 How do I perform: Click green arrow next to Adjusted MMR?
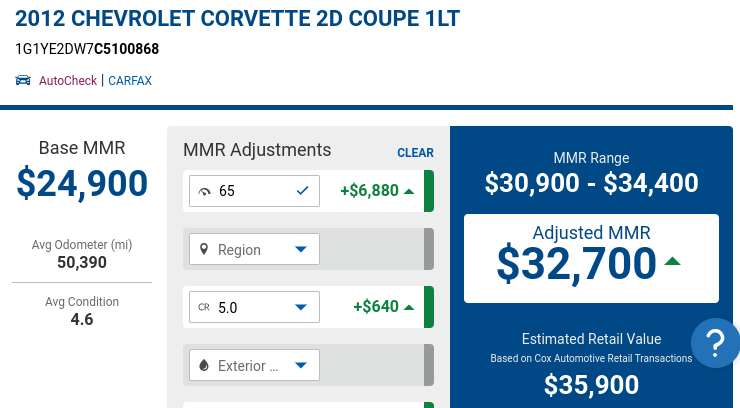point(672,261)
